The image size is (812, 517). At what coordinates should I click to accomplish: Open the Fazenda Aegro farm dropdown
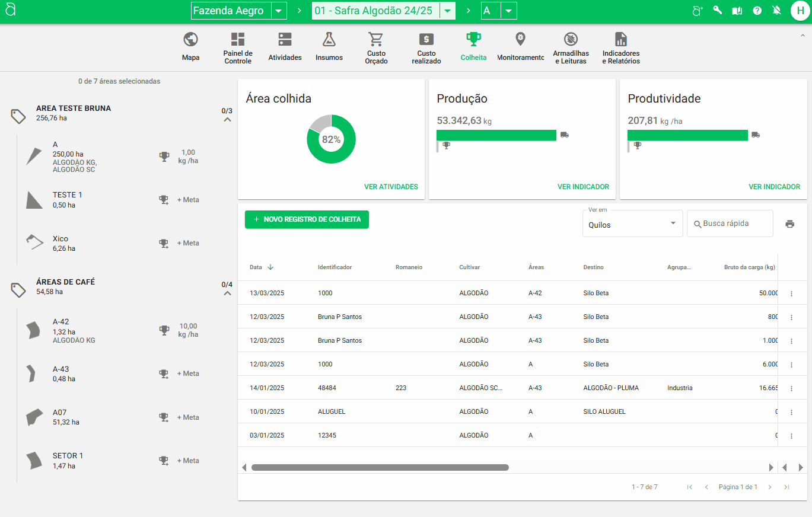[x=279, y=11]
